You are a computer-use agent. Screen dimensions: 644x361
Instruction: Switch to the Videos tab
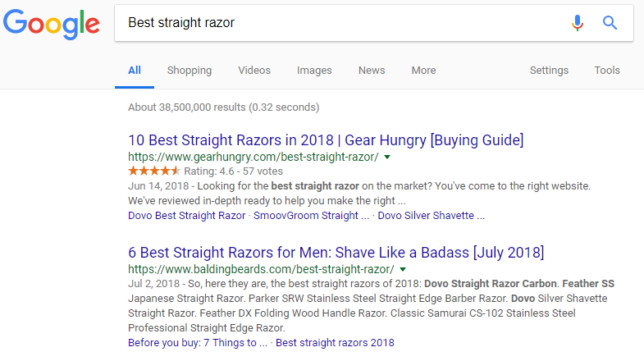(254, 71)
